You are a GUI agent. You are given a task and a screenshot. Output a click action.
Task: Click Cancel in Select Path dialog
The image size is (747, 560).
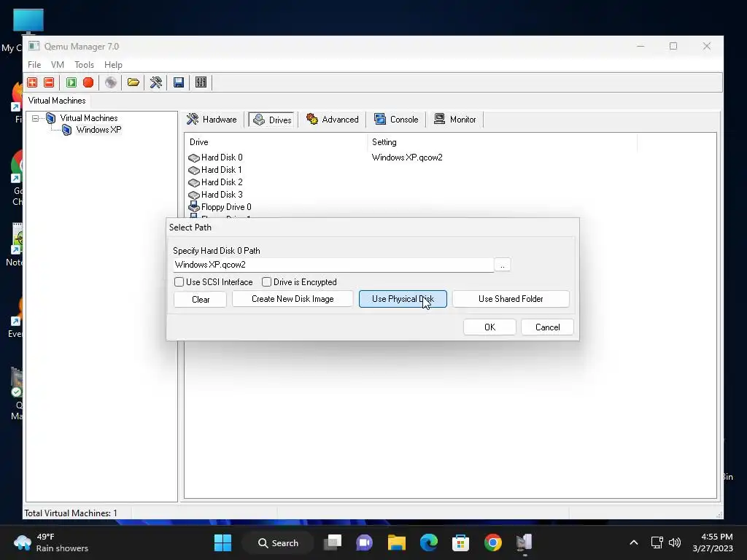(x=547, y=327)
